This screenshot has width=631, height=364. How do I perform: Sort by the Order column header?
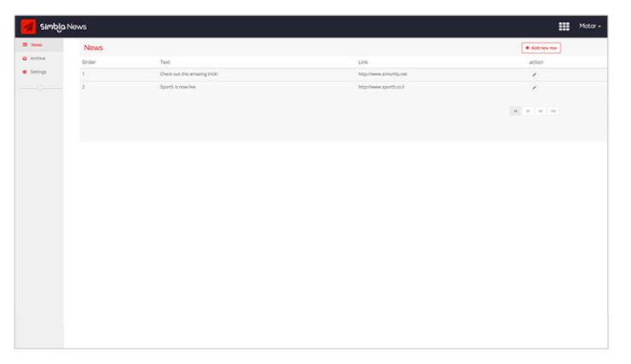coord(89,62)
